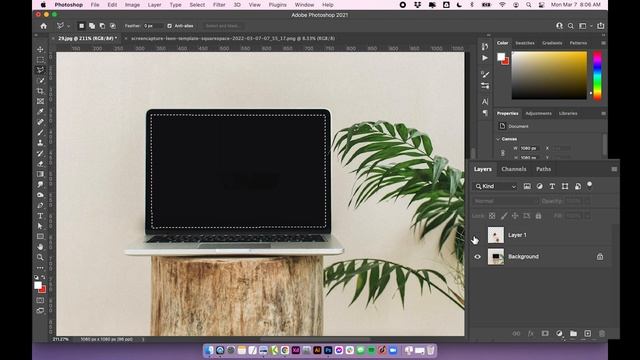Toggle filter for shape layers
640x360 pixels.
565,186
